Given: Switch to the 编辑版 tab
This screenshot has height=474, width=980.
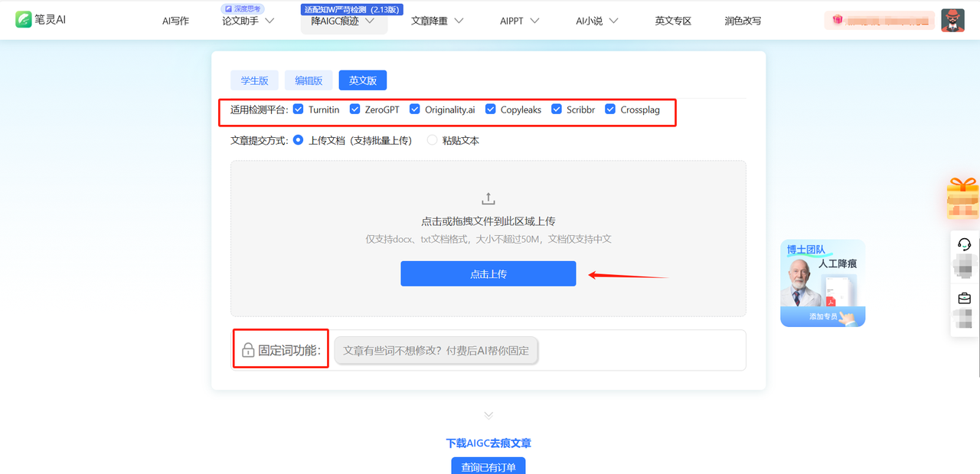Looking at the screenshot, I should [309, 80].
